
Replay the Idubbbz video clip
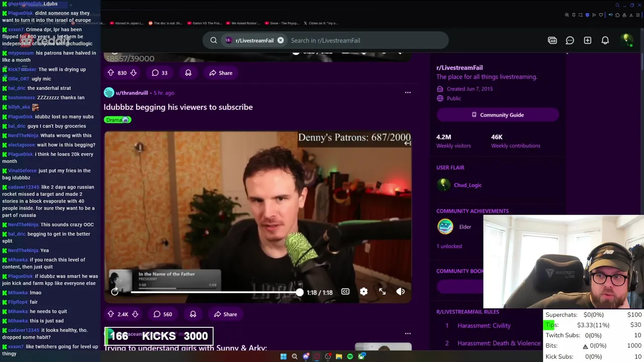click(115, 292)
